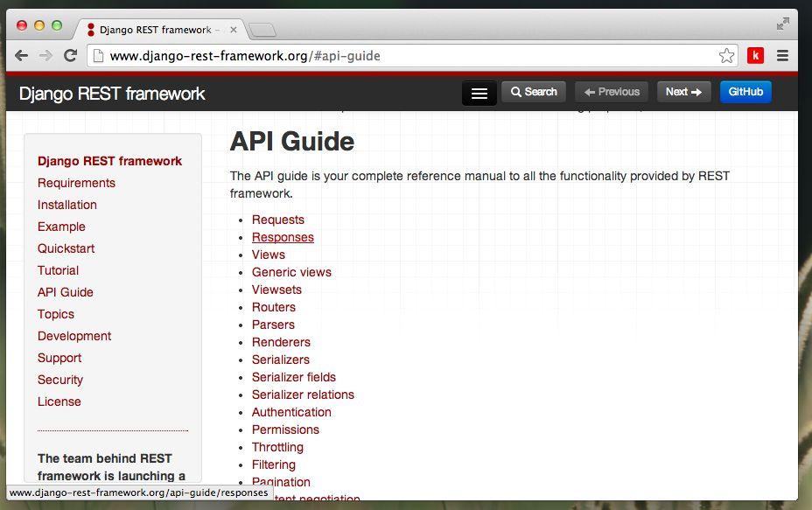Open the Responses guide link

[283, 237]
